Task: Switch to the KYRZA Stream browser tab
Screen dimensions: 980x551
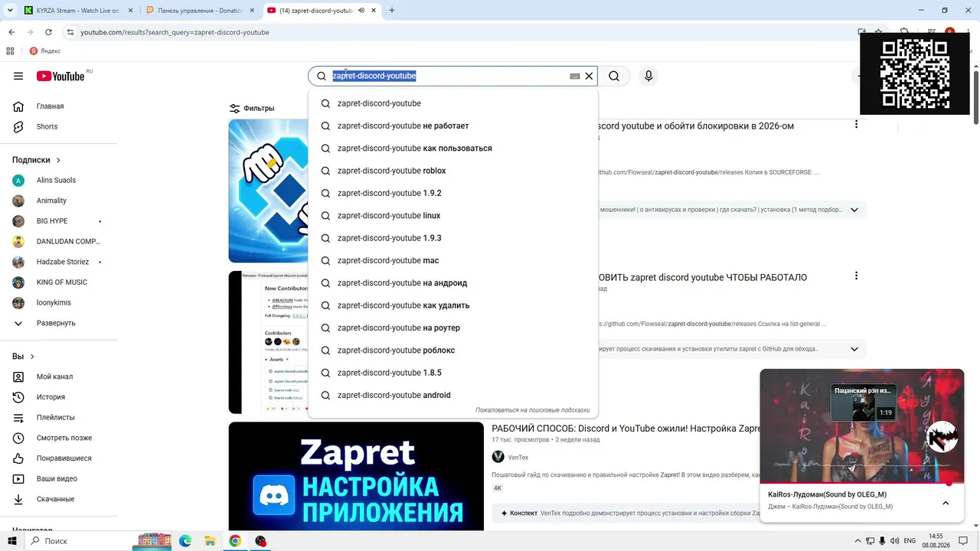Action: tap(77, 11)
